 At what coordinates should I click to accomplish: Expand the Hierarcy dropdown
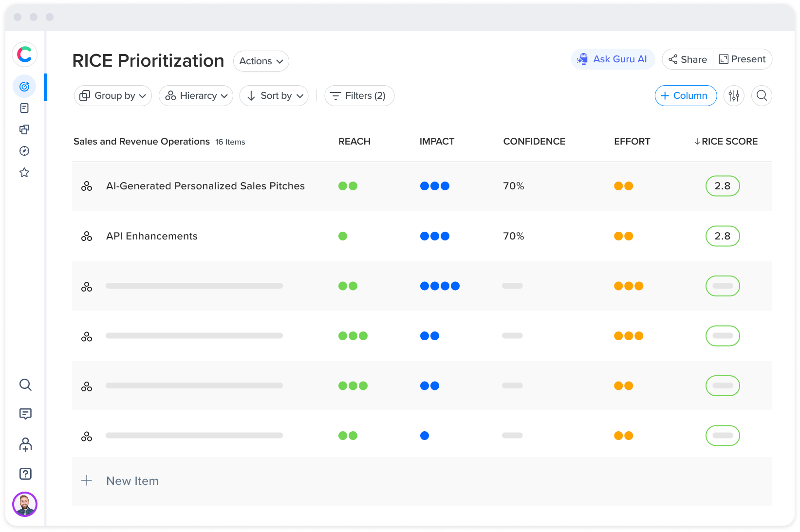click(x=196, y=96)
